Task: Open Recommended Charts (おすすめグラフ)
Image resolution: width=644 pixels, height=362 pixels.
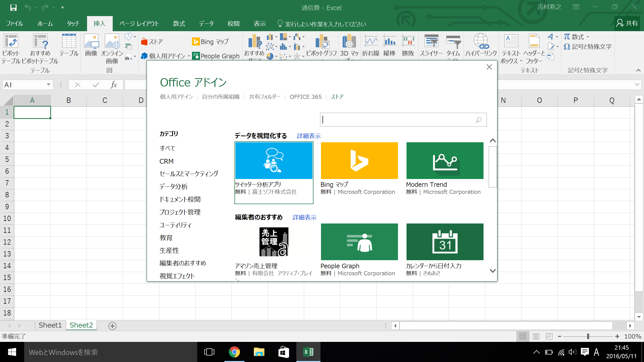Action: tap(254, 47)
